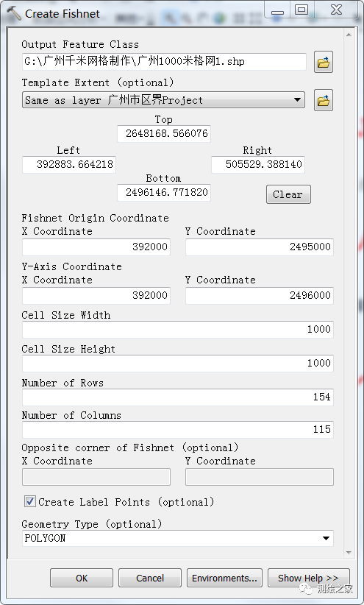The image size is (364, 605).
Task: Click Y-Axis Y Coordinate field
Action: tap(260, 296)
